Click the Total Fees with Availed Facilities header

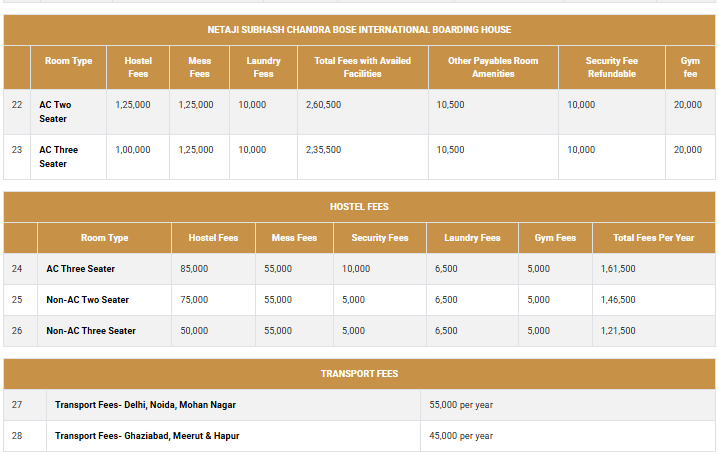[x=362, y=67]
